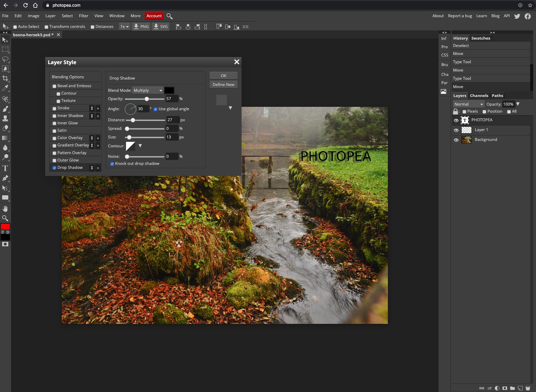Export as PNG button
This screenshot has height=392, width=536.
click(x=141, y=27)
